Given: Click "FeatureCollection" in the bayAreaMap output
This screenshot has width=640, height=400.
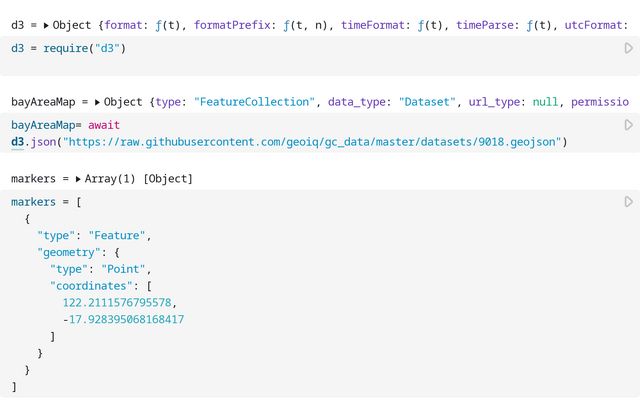Looking at the screenshot, I should click(x=258, y=101).
